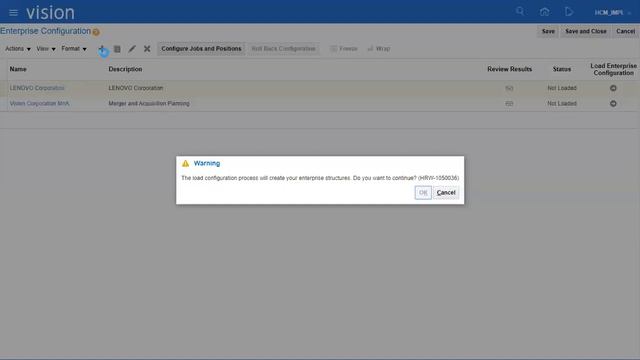Click the flag-shaped icon in header
640x360 pixels.
569,12
